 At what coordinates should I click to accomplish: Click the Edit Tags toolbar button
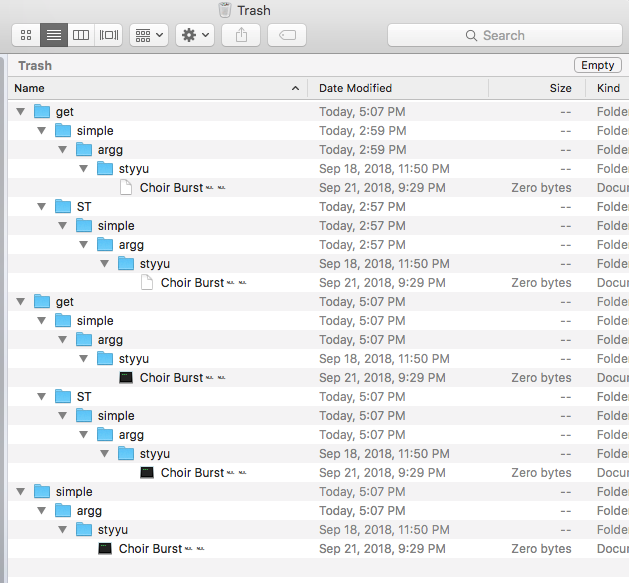287,35
